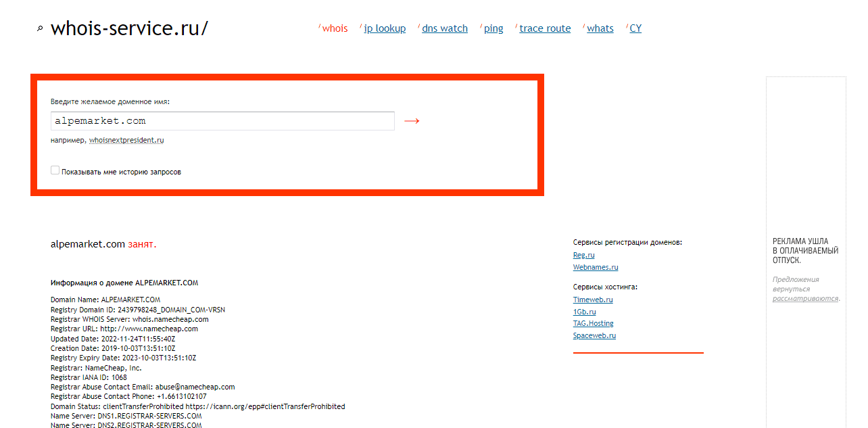
Task: Open the whats tool link
Action: point(600,28)
